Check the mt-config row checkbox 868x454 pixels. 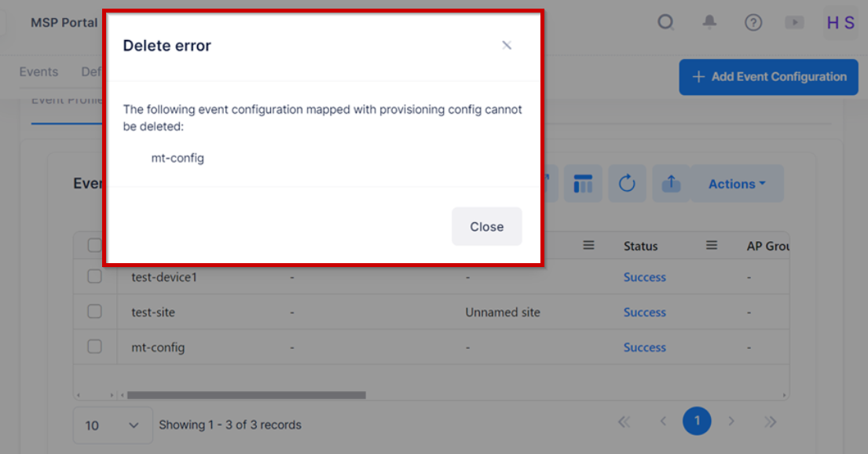pyautogui.click(x=94, y=347)
